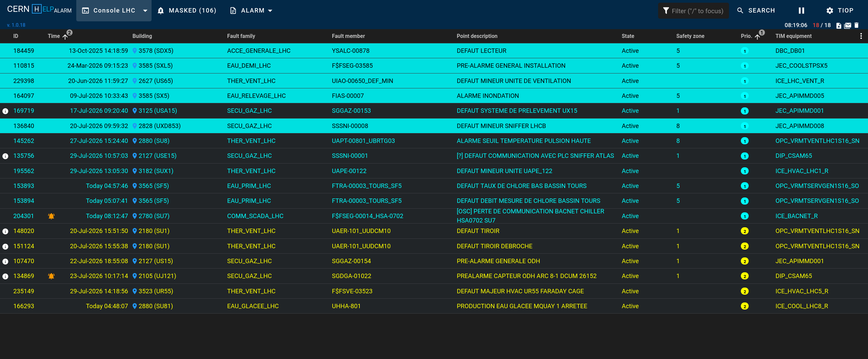
Task: Click bell icon on alarm 134869 row
Action: pyautogui.click(x=51, y=276)
